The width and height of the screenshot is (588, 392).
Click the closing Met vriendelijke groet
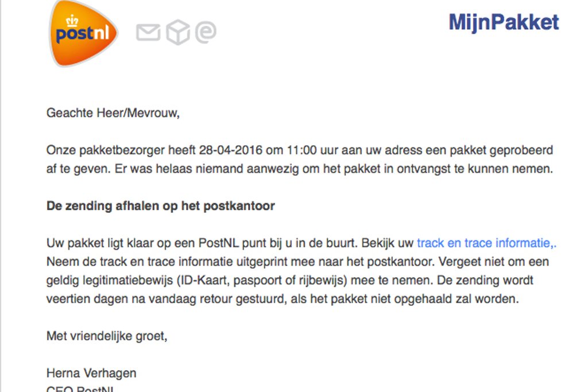point(107,336)
